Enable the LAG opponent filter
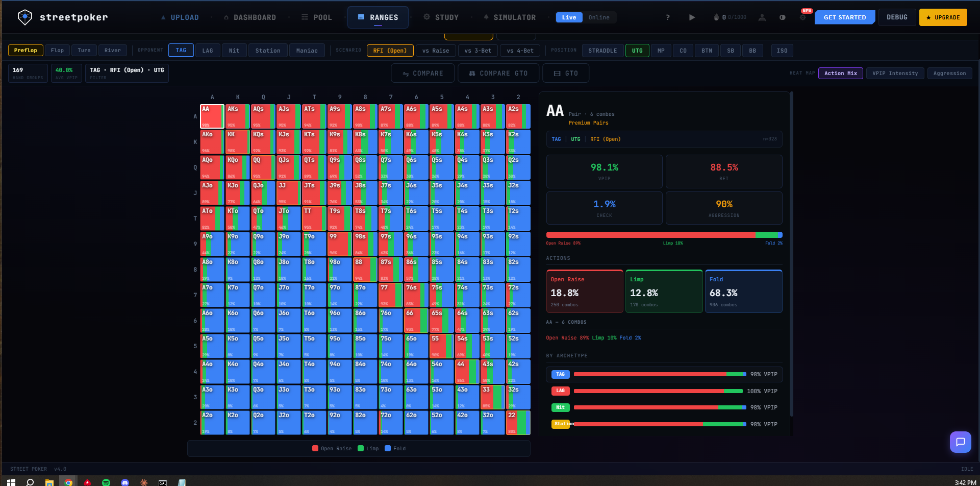Screen dimensions: 980x486 (x=208, y=50)
